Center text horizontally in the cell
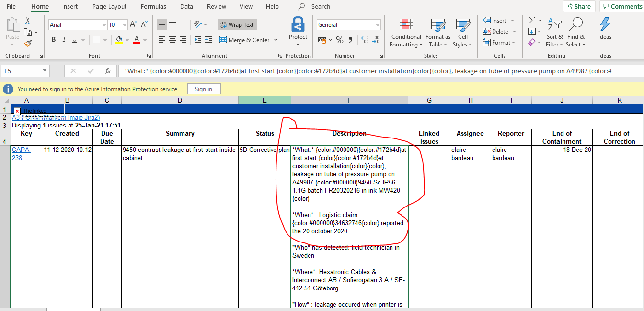Image resolution: width=644 pixels, height=311 pixels. pos(172,40)
